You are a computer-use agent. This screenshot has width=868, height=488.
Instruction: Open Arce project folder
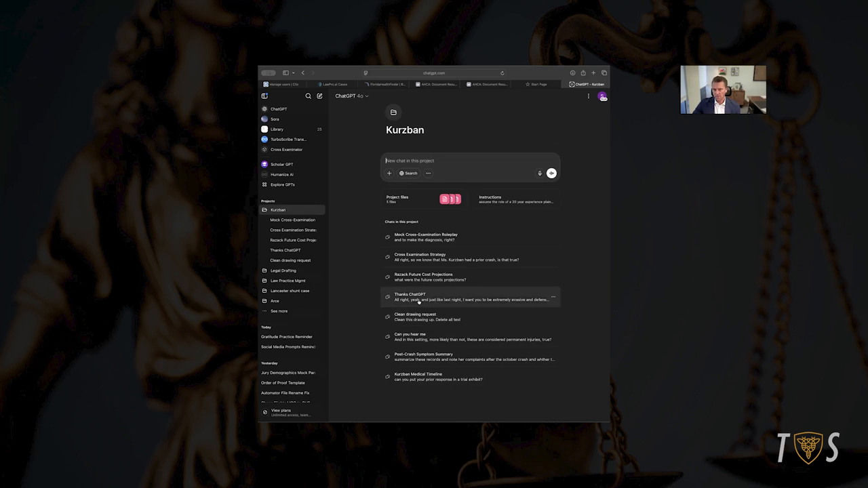[292, 302]
